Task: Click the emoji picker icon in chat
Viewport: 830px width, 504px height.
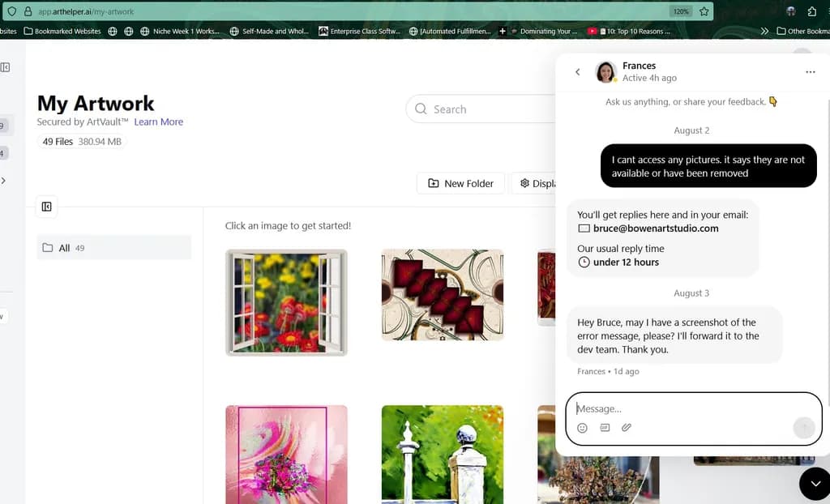Action: pyautogui.click(x=582, y=428)
